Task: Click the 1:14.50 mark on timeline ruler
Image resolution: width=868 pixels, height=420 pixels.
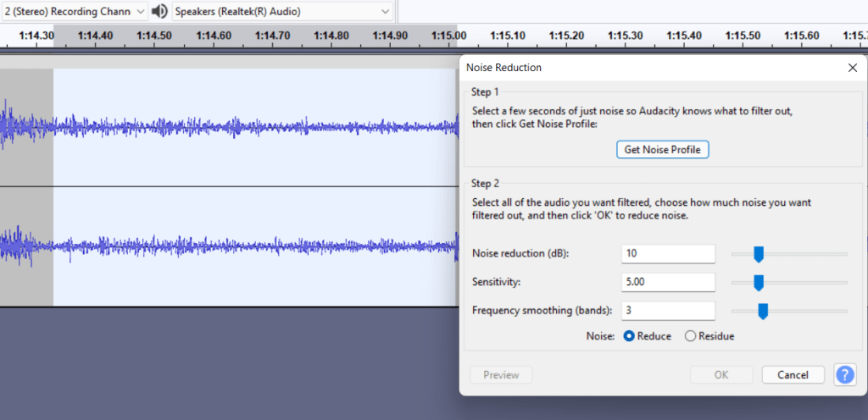Action: pos(154,36)
